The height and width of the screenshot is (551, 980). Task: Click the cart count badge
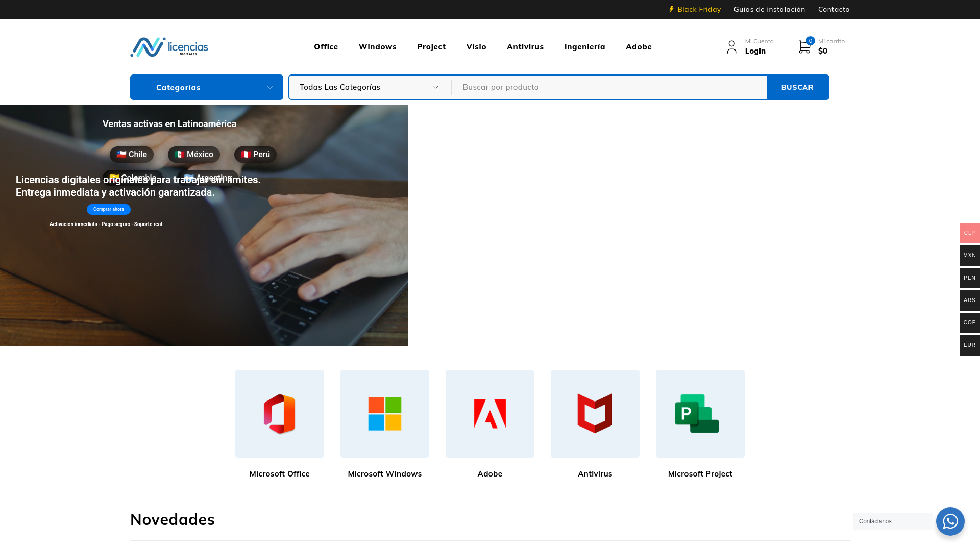point(811,41)
